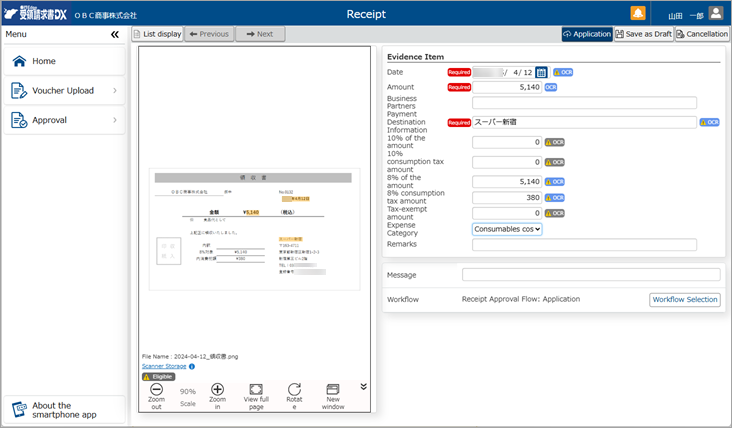Click the Cancellation button
This screenshot has width=732, height=428.
702,34
